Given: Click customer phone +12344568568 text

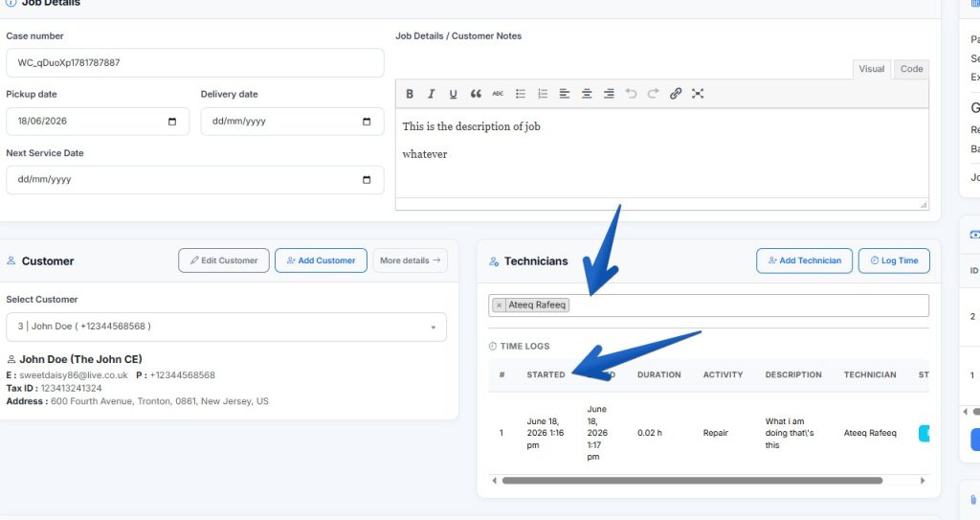Looking at the screenshot, I should click(182, 375).
